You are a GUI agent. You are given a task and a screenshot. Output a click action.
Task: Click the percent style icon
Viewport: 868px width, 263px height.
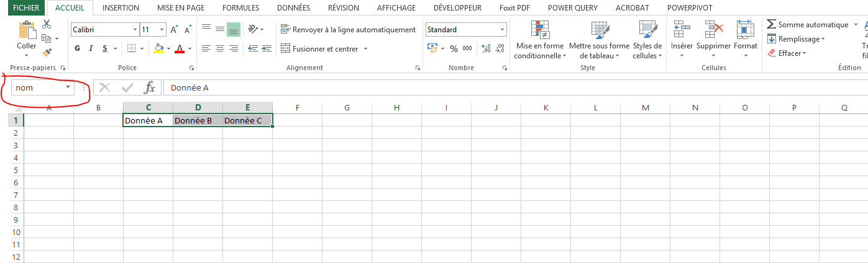[x=454, y=48]
